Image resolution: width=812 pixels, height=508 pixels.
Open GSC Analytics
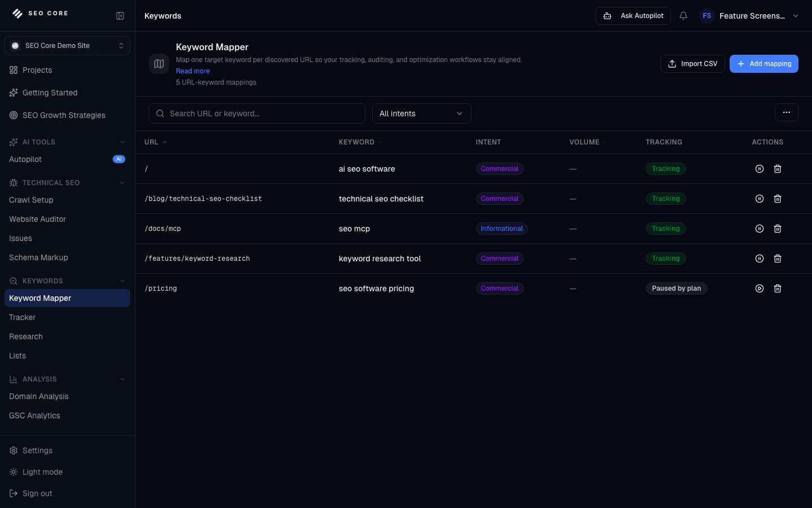[x=67, y=415]
